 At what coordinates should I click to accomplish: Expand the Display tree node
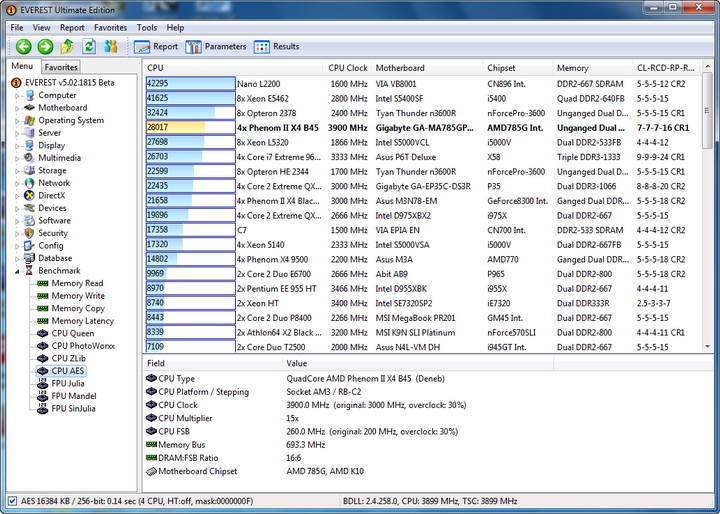pyautogui.click(x=17, y=146)
